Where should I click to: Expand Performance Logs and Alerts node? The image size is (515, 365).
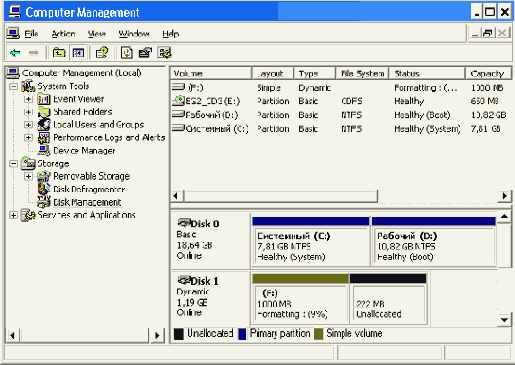pyautogui.click(x=28, y=138)
